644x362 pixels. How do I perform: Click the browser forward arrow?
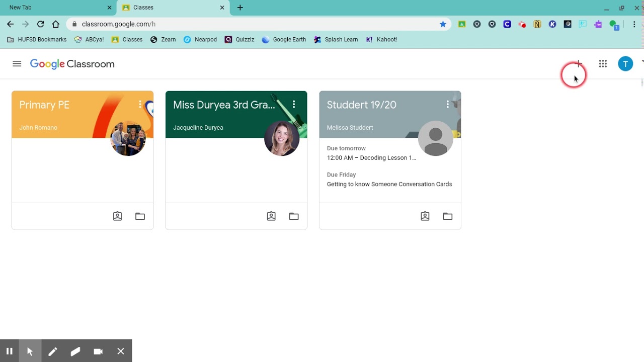pos(25,24)
